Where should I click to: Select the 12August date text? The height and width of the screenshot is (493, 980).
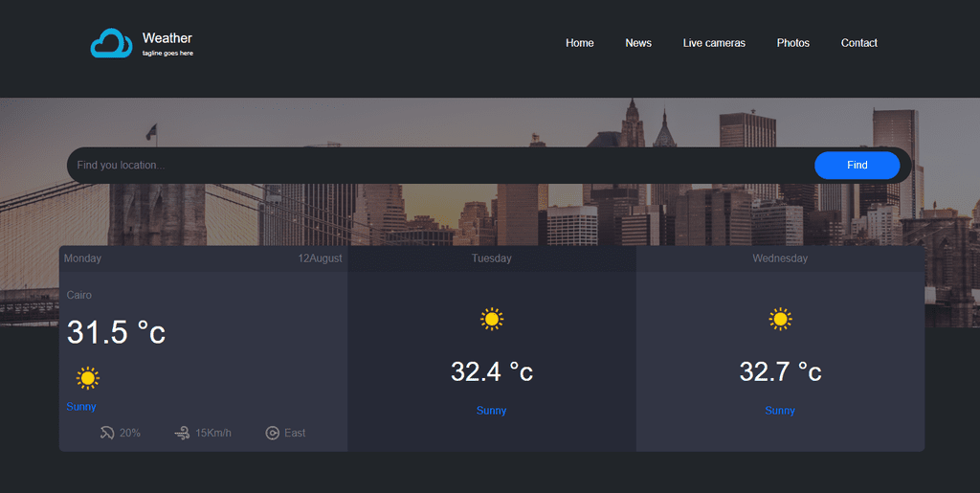click(320, 258)
